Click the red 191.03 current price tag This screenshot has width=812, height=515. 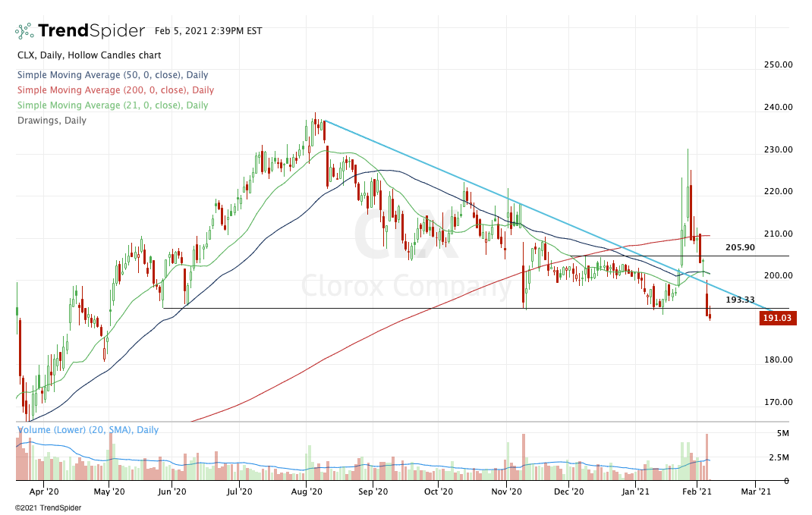pos(778,318)
